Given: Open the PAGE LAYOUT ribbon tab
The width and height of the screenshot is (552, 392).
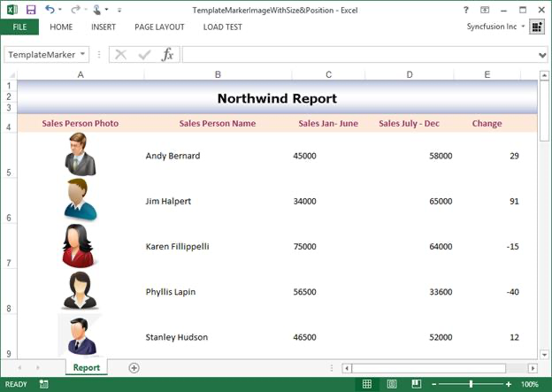Looking at the screenshot, I should pyautogui.click(x=159, y=27).
